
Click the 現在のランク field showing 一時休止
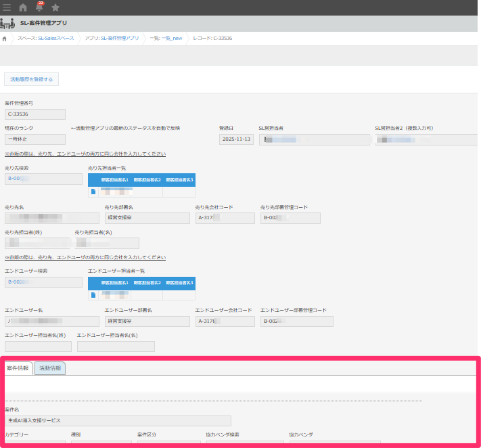pos(35,139)
